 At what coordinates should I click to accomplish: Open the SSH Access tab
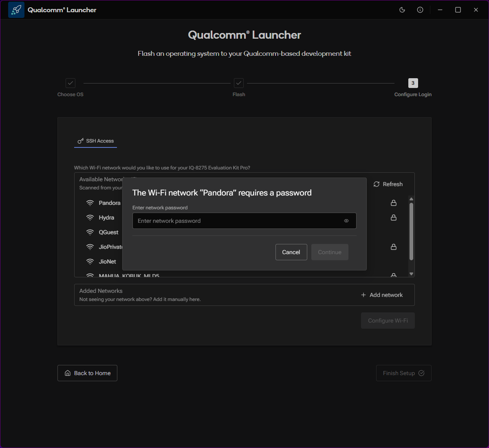click(96, 141)
